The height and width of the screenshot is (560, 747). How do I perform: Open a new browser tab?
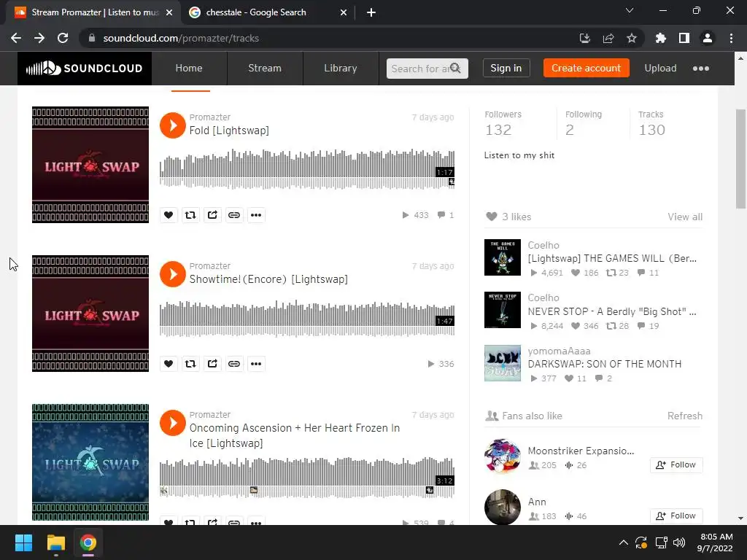[371, 13]
